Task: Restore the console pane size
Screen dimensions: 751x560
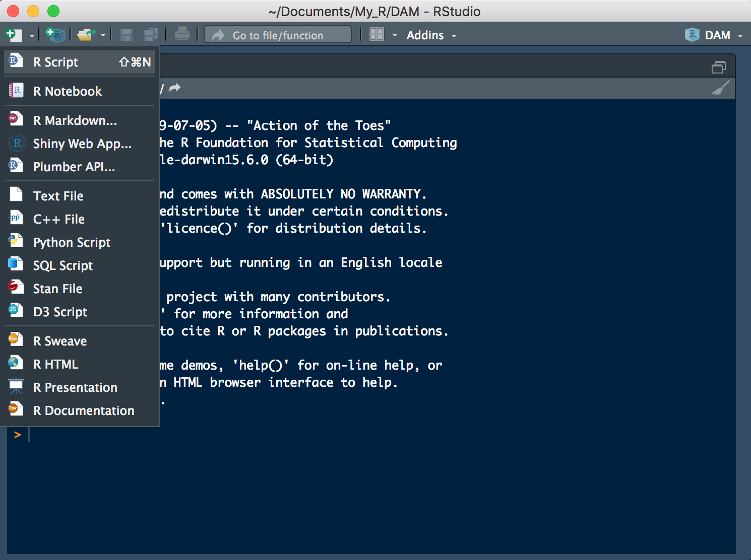Action: click(x=718, y=67)
